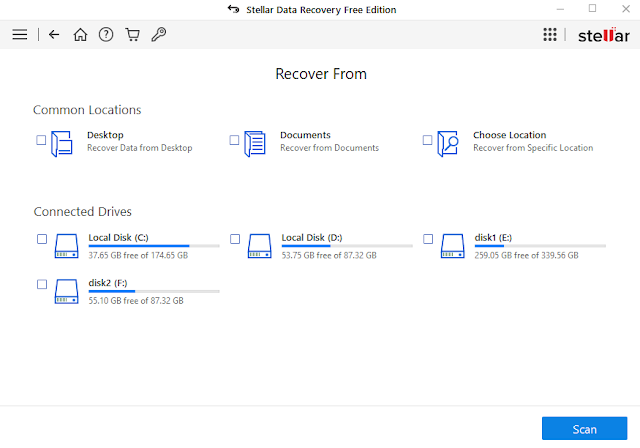Check the Documents checkbox
This screenshot has width=640, height=448.
(x=234, y=140)
